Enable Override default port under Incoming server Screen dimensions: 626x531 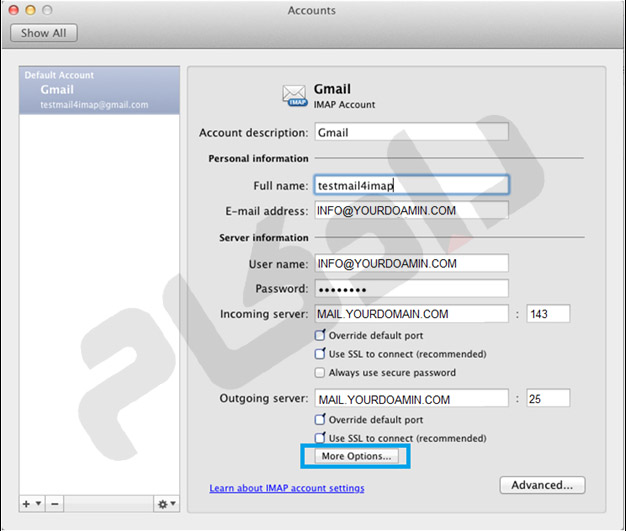tap(320, 335)
